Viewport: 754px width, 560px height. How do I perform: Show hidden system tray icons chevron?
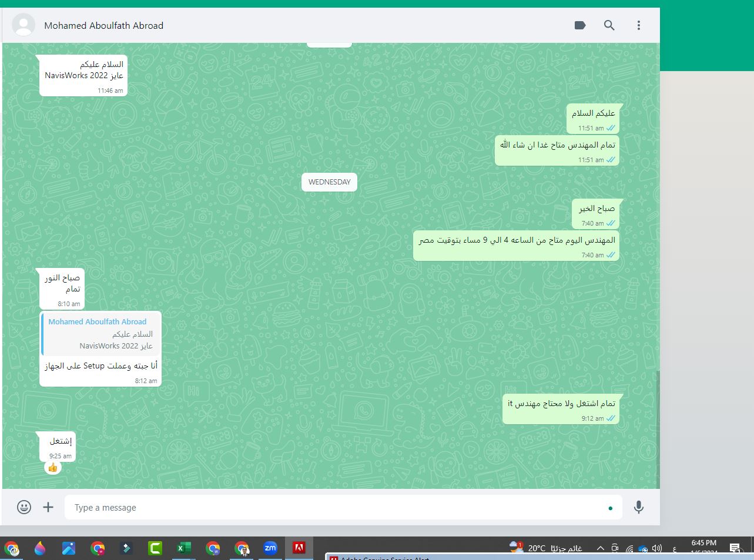pos(600,548)
